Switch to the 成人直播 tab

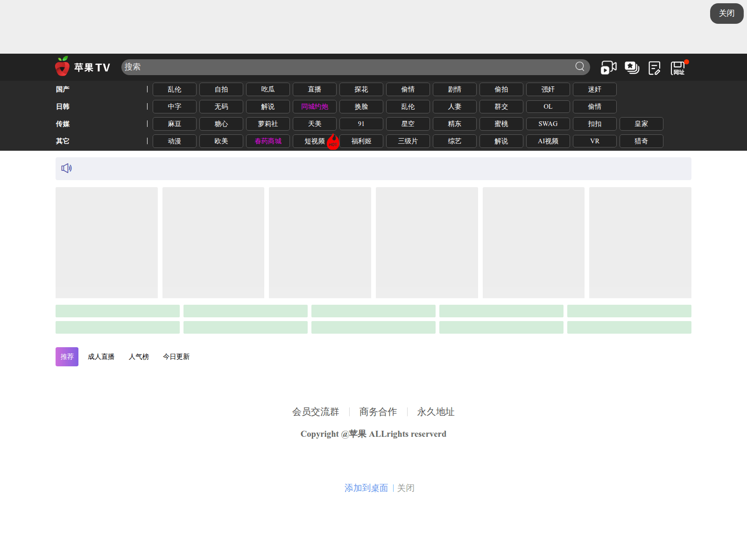(x=101, y=357)
